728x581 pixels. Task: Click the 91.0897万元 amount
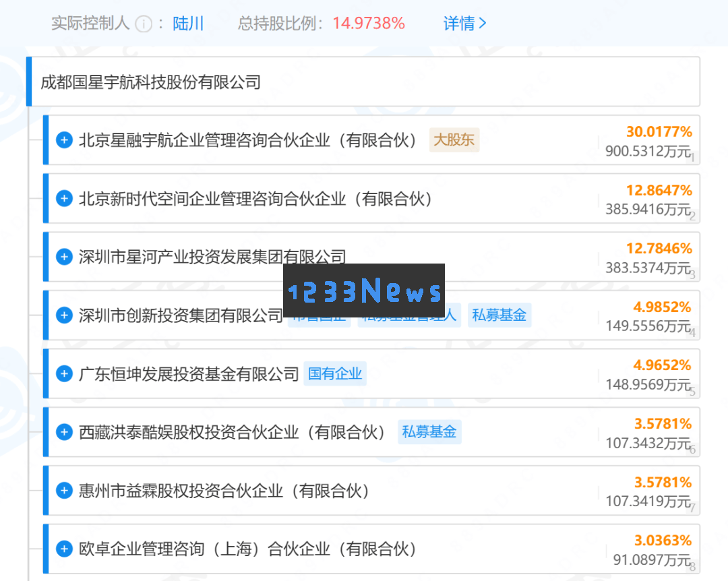tap(653, 560)
